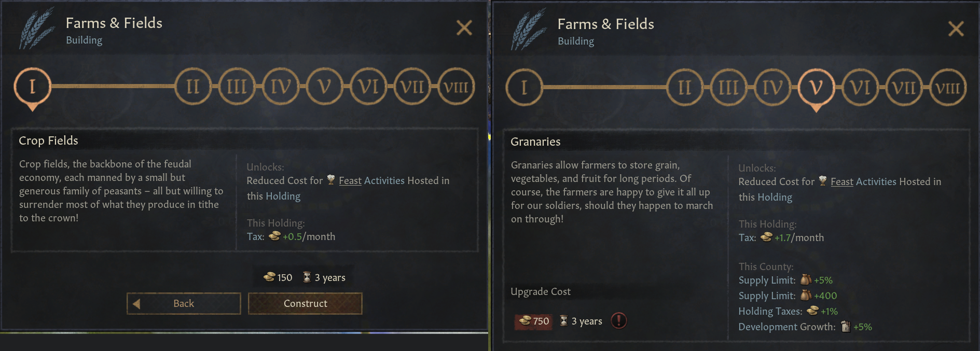Image resolution: width=980 pixels, height=351 pixels.
Task: Close the right Farms & Fields window
Action: coord(956,29)
